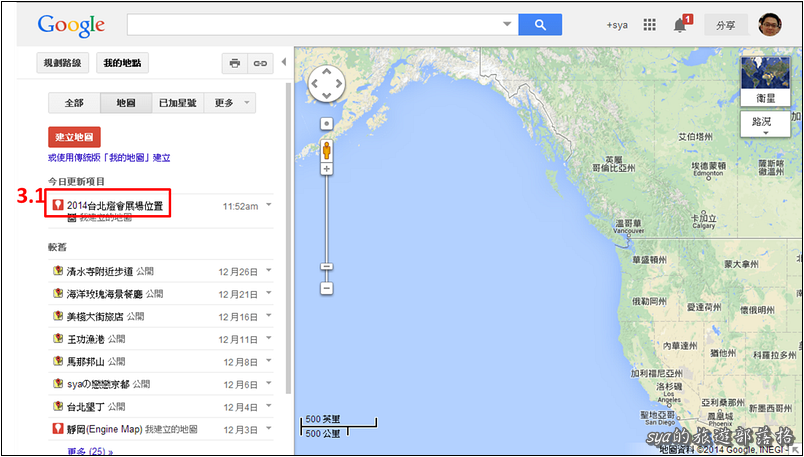
Task: Open the notifications bell icon
Action: point(680,25)
